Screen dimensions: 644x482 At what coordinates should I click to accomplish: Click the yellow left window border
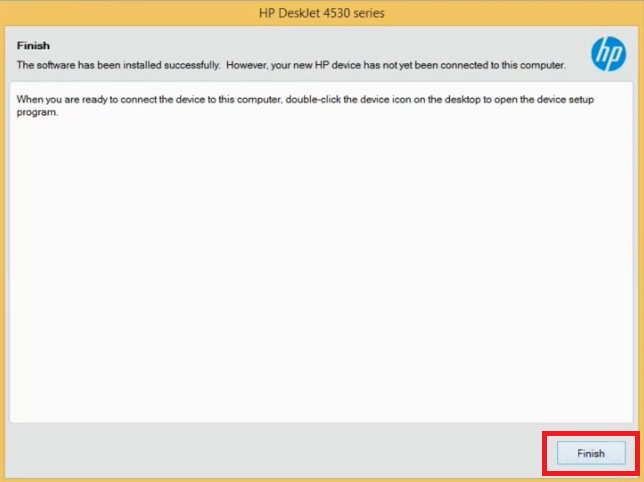(x=2, y=250)
